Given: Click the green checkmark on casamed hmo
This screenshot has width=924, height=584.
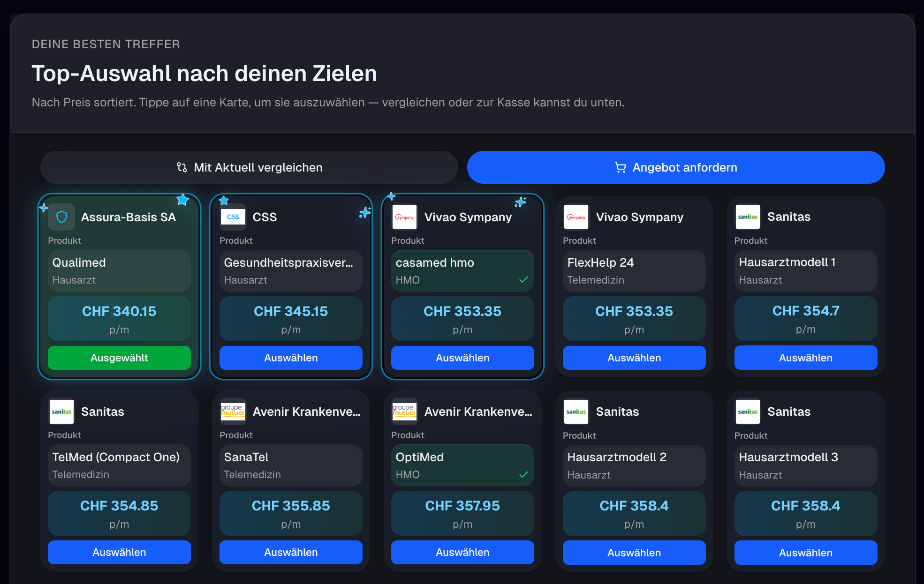Looking at the screenshot, I should tap(523, 280).
